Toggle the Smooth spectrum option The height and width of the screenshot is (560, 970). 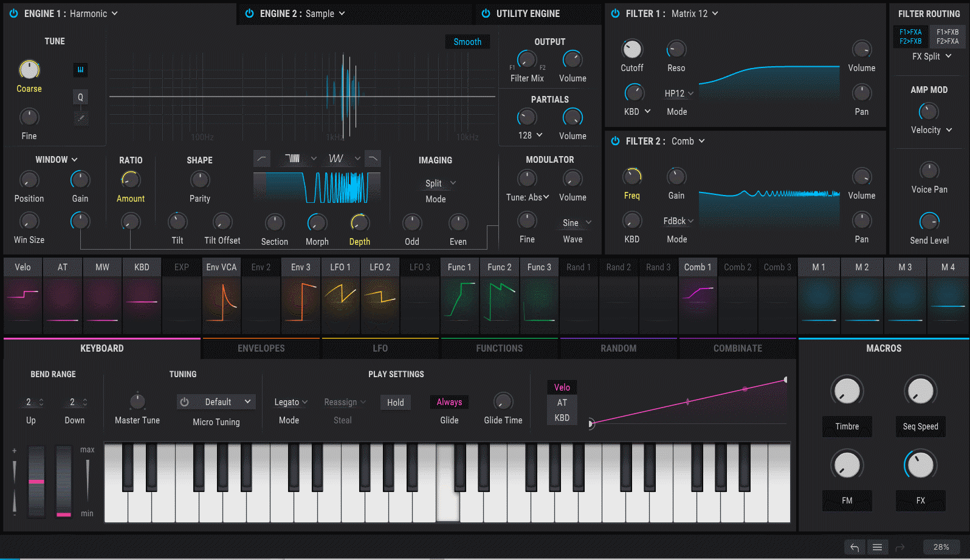coord(467,41)
